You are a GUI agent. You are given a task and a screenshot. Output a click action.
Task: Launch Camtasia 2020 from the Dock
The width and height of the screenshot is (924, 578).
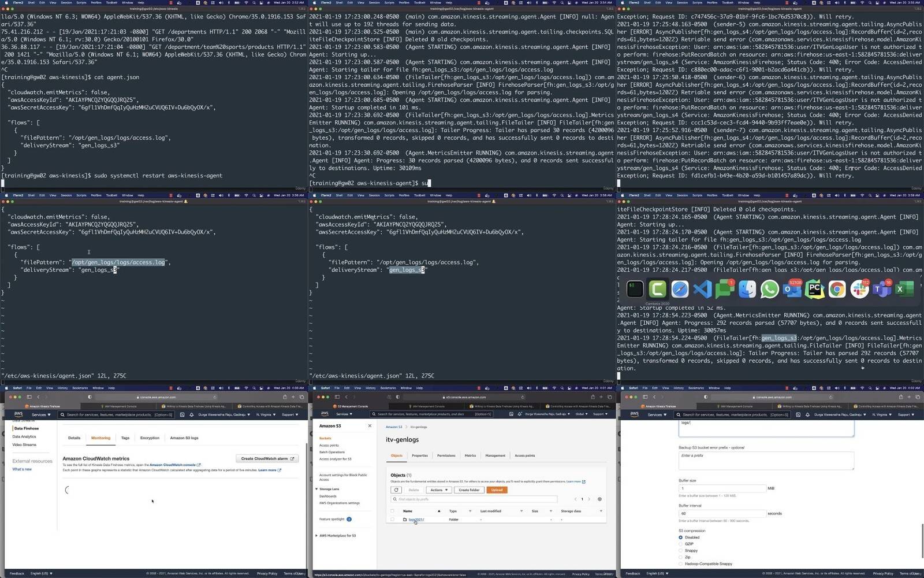point(657,289)
